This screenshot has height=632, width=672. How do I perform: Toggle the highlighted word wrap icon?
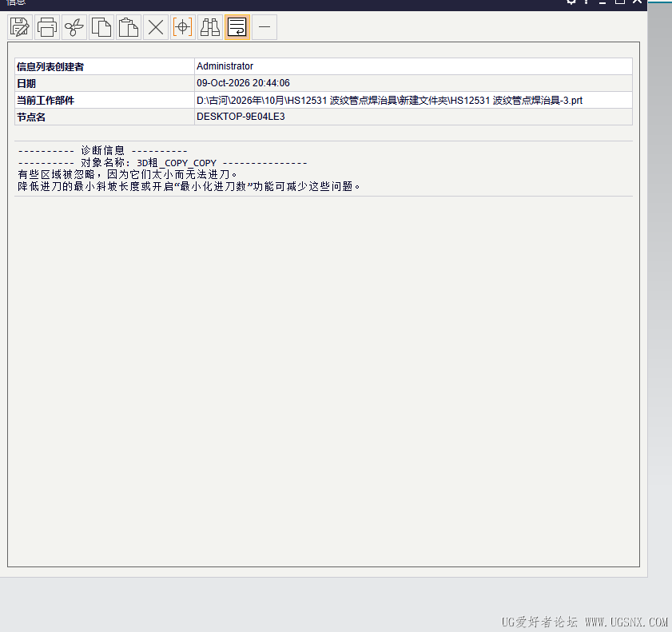[x=237, y=27]
